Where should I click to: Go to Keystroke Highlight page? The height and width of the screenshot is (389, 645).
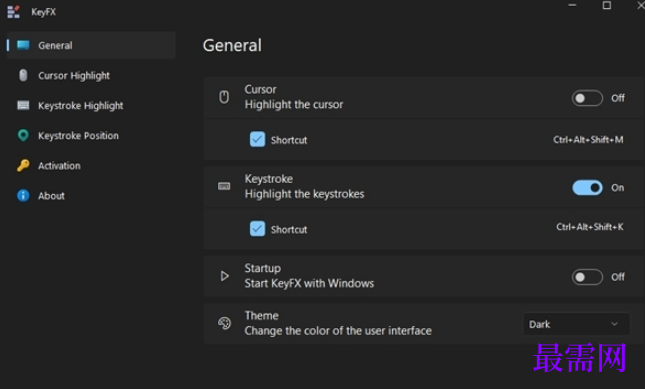tap(91, 105)
